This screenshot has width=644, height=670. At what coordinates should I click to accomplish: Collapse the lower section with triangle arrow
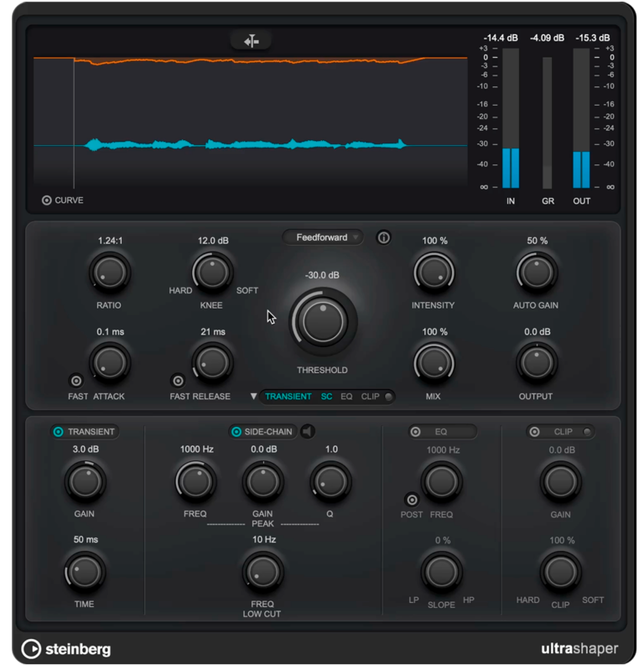pyautogui.click(x=253, y=397)
